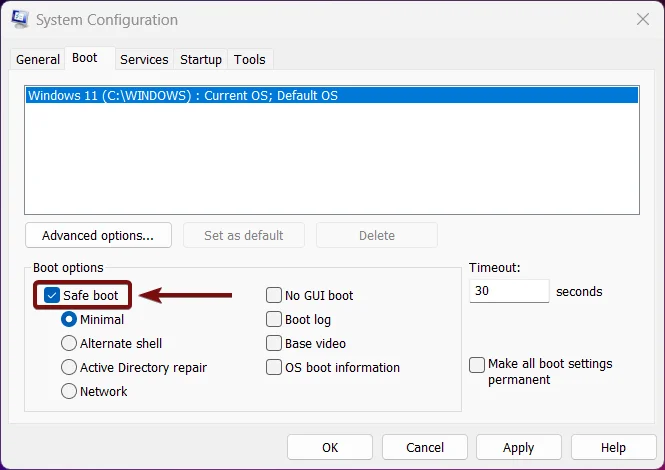
Task: Check Make all boot settings permanent
Action: coord(477,364)
